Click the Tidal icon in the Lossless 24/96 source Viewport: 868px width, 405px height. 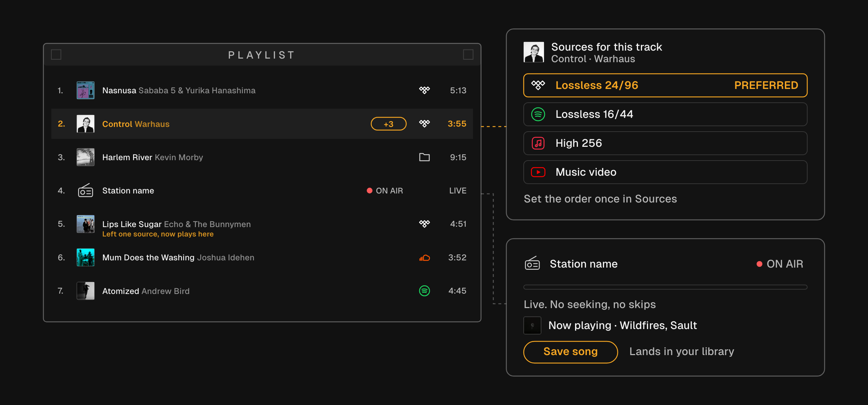click(x=538, y=85)
